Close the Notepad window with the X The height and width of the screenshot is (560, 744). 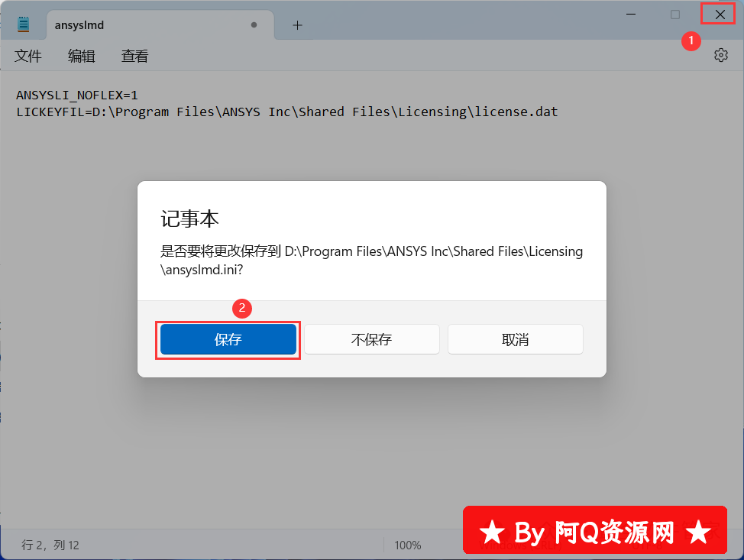click(x=720, y=15)
